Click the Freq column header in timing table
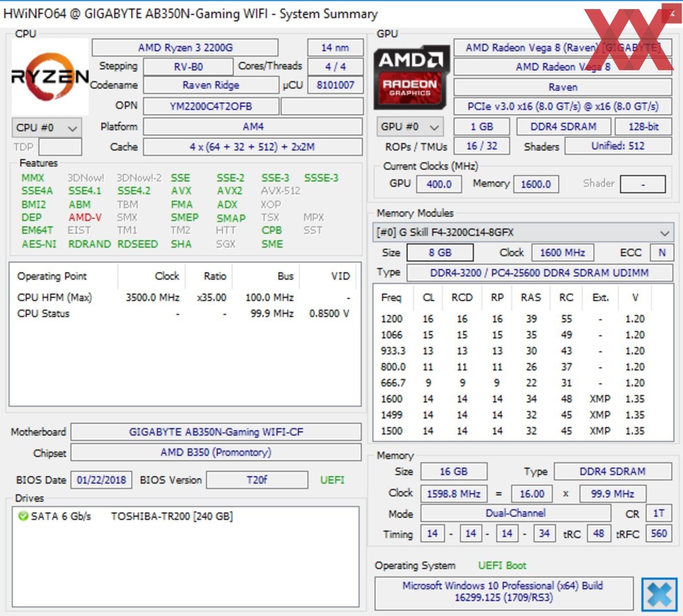 [x=392, y=297]
